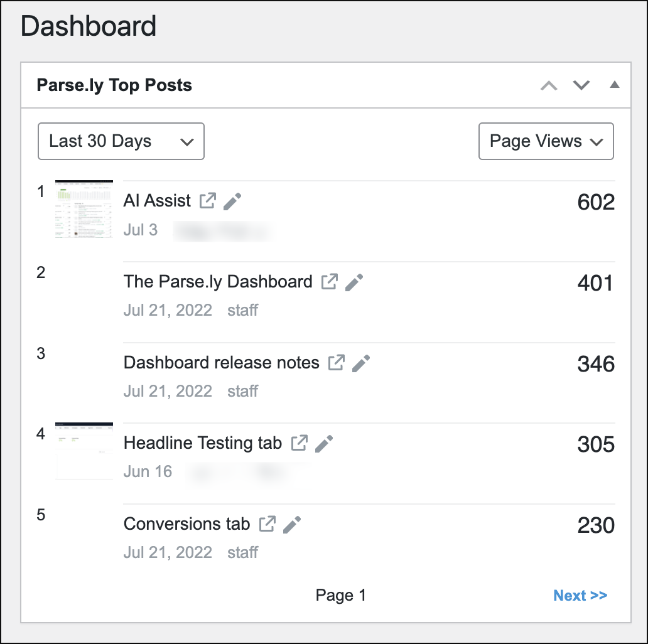The width and height of the screenshot is (648, 644).
Task: Click staff author under Dashboard release notes
Action: [242, 391]
